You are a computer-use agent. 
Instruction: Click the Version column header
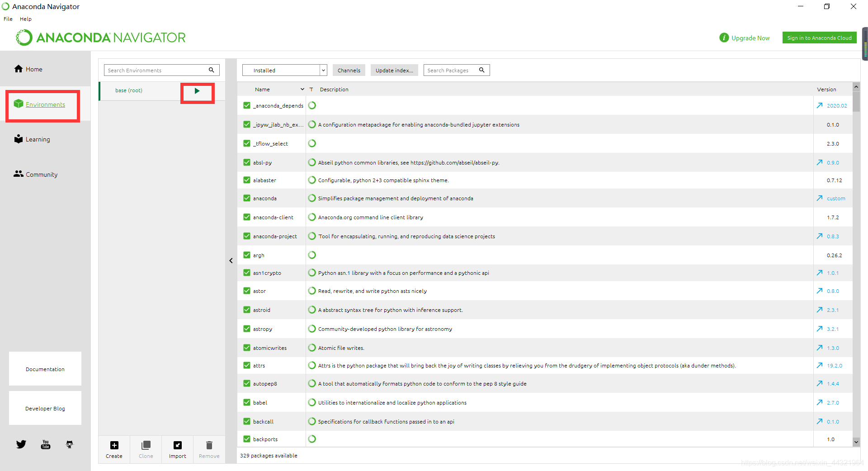pos(826,89)
